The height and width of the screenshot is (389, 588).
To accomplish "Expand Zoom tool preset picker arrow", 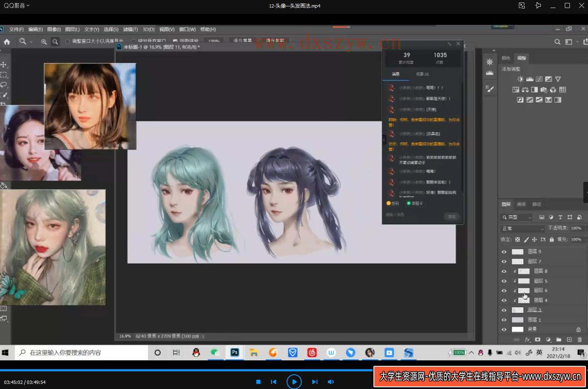I will pos(31,42).
